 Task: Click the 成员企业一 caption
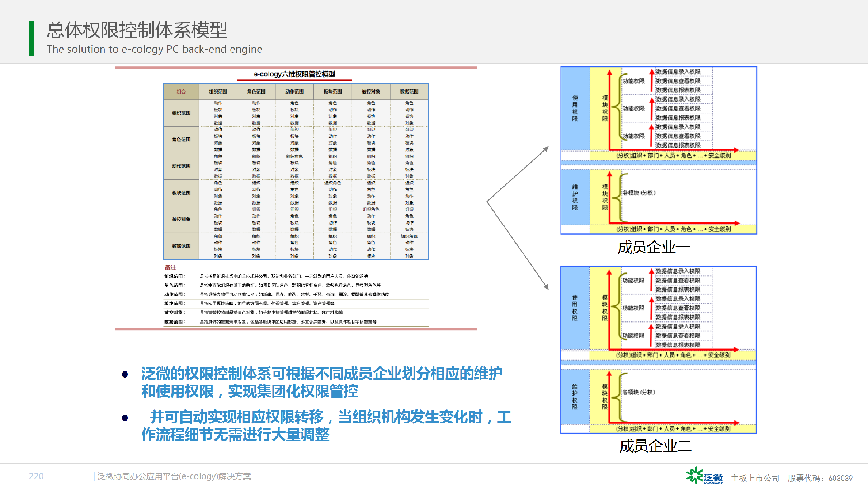coord(654,248)
